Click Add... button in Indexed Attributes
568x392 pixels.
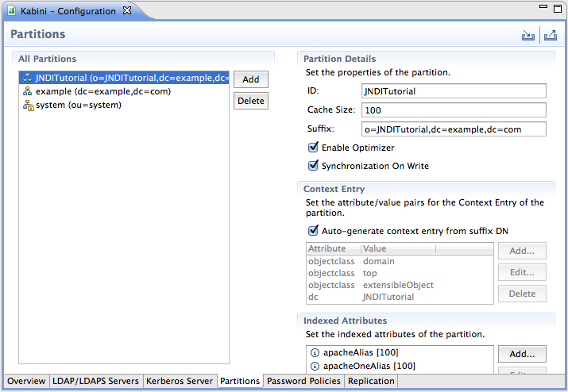pos(522,354)
